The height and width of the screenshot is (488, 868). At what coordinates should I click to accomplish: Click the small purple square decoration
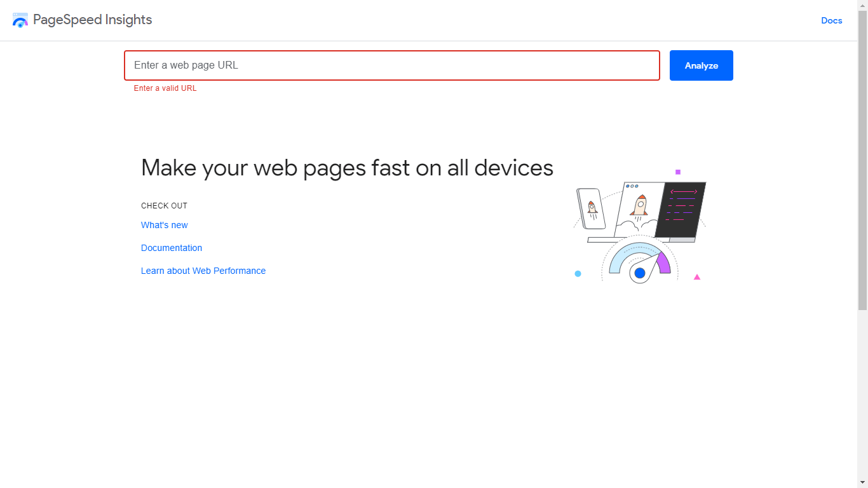(x=678, y=172)
